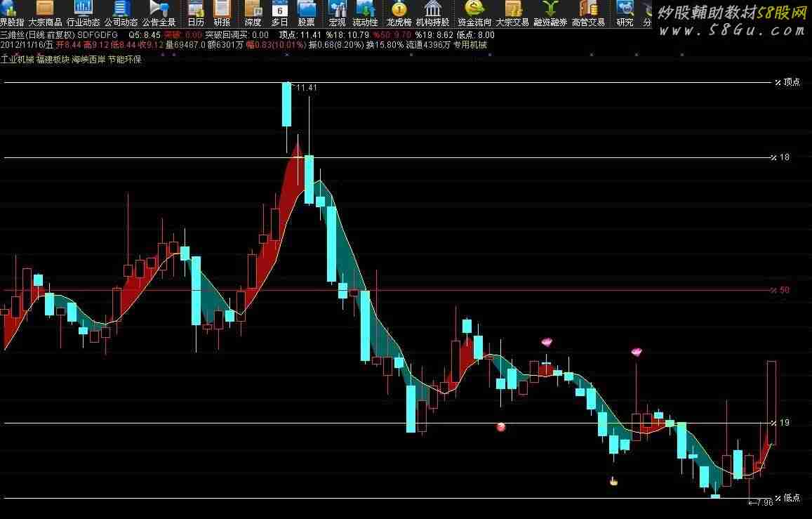Viewport: 812px width, 519px height.
Task: Click the 专用机械 industry text
Action: [x=470, y=45]
